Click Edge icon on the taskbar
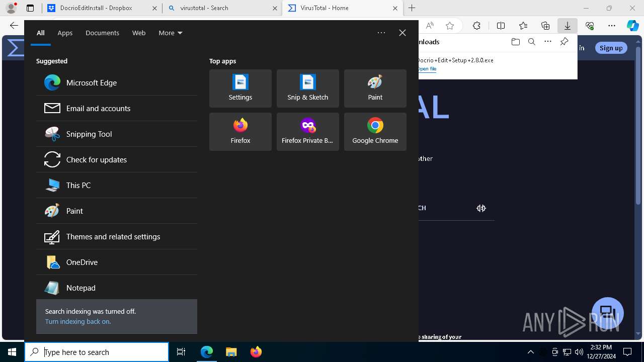 [x=207, y=352]
